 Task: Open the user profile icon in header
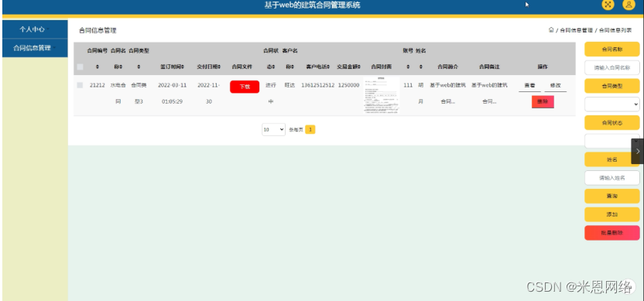click(x=629, y=5)
